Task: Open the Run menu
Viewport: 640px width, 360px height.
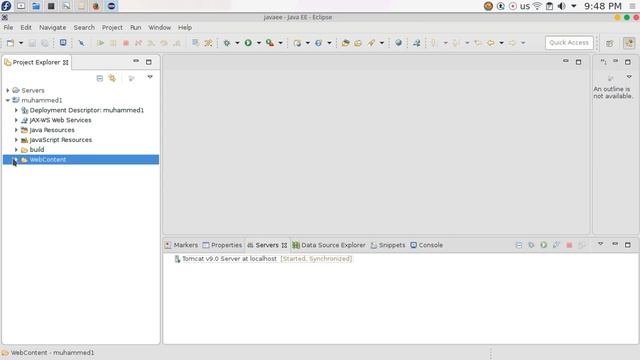Action: point(136,27)
